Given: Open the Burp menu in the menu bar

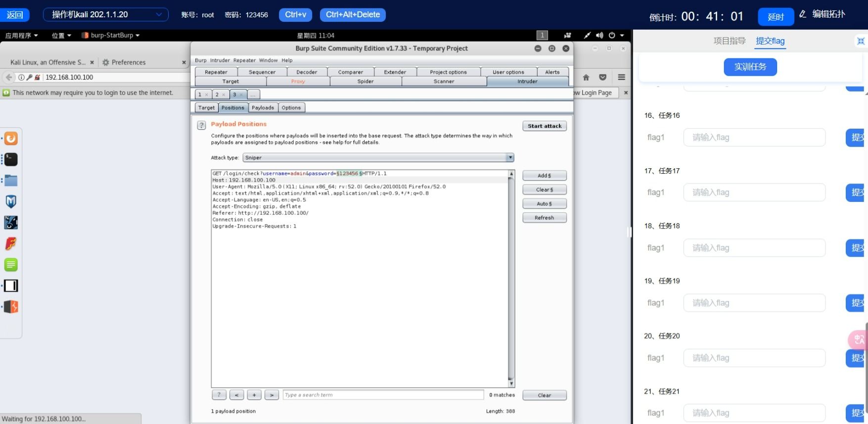Looking at the screenshot, I should [200, 60].
